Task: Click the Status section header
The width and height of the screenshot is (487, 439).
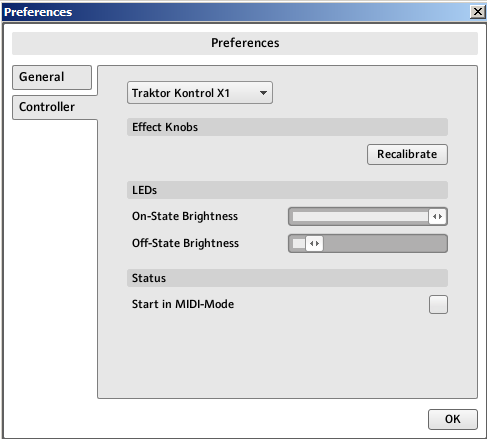Action: click(x=287, y=278)
